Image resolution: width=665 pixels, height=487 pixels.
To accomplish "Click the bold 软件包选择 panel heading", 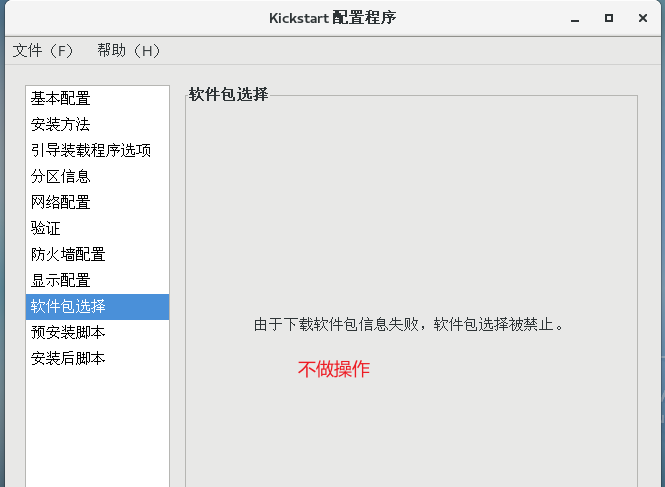I will [229, 94].
